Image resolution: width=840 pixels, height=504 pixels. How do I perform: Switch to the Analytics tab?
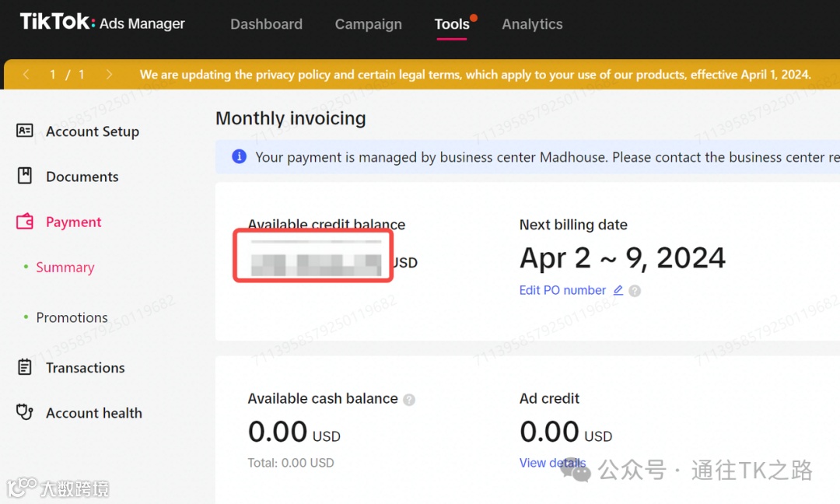click(532, 24)
